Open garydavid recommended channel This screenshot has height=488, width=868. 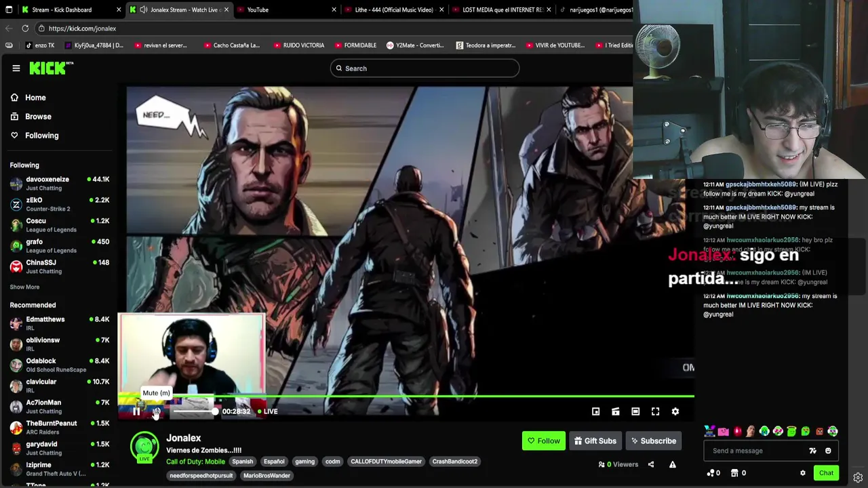pos(60,448)
